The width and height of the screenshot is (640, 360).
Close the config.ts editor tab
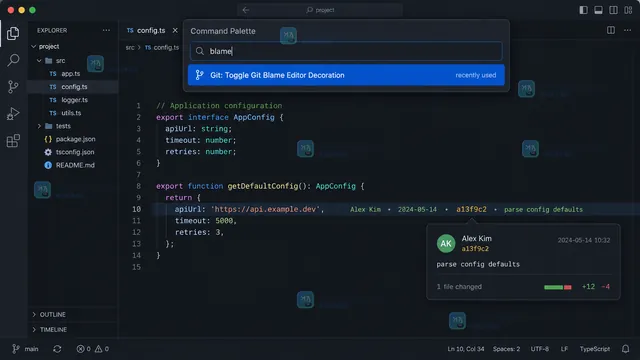tap(175, 30)
